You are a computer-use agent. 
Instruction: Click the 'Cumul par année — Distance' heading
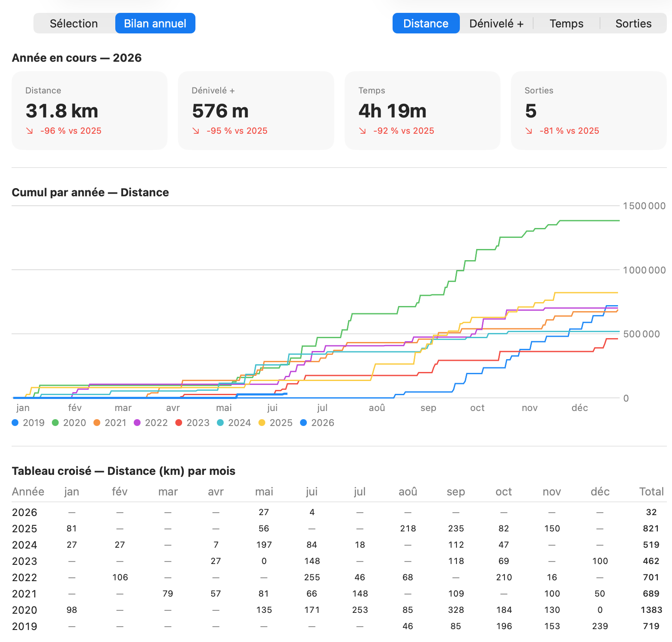pos(90,192)
